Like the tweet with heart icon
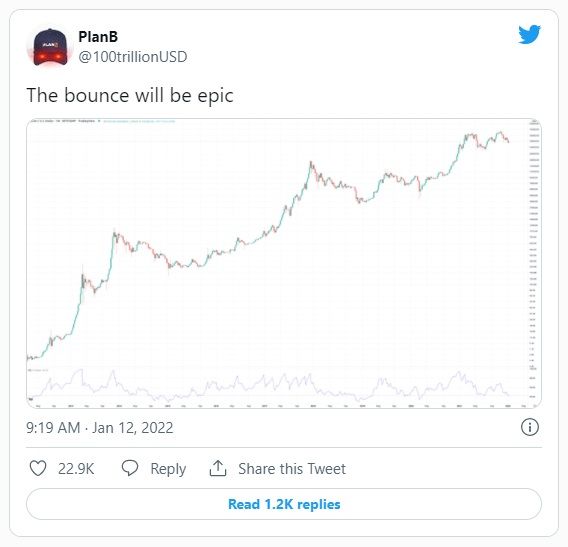568x547 pixels. click(x=38, y=468)
